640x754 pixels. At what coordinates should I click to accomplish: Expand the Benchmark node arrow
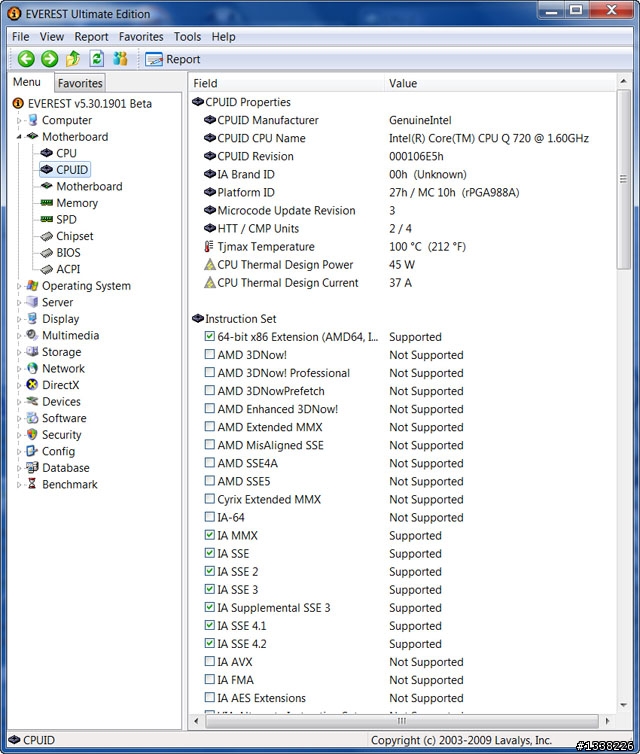[19, 485]
